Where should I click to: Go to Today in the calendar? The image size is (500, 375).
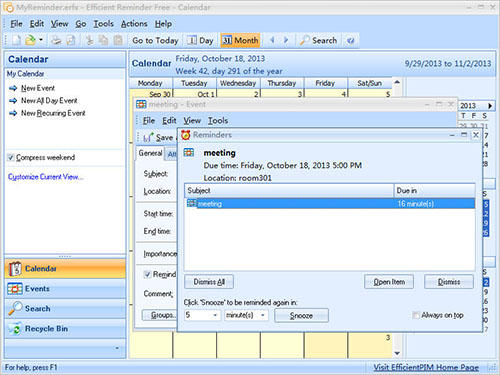pos(155,40)
